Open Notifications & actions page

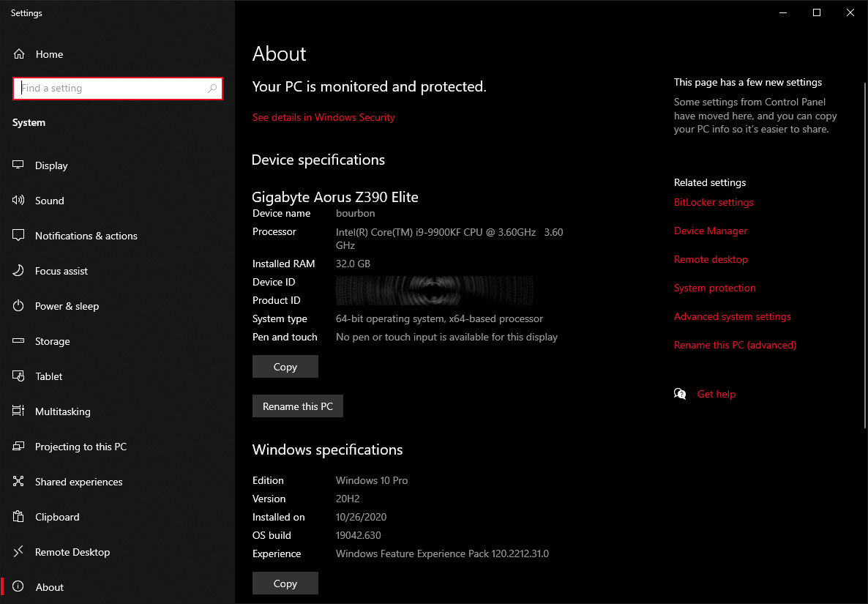[117, 236]
